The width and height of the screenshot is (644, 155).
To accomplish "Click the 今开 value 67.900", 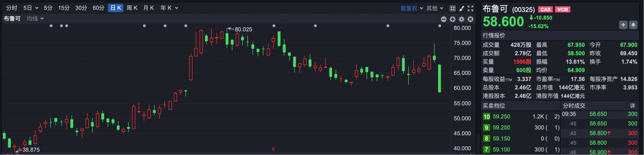I will [x=629, y=45].
